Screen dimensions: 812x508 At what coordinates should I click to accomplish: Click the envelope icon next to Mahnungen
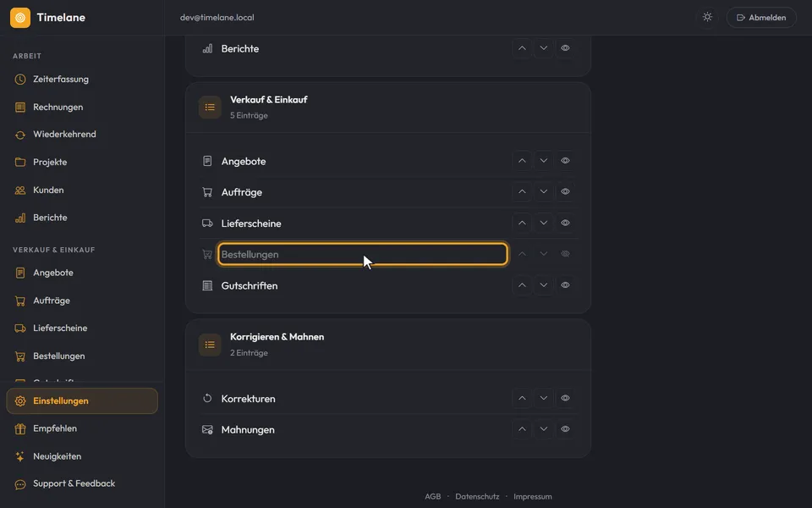(207, 429)
